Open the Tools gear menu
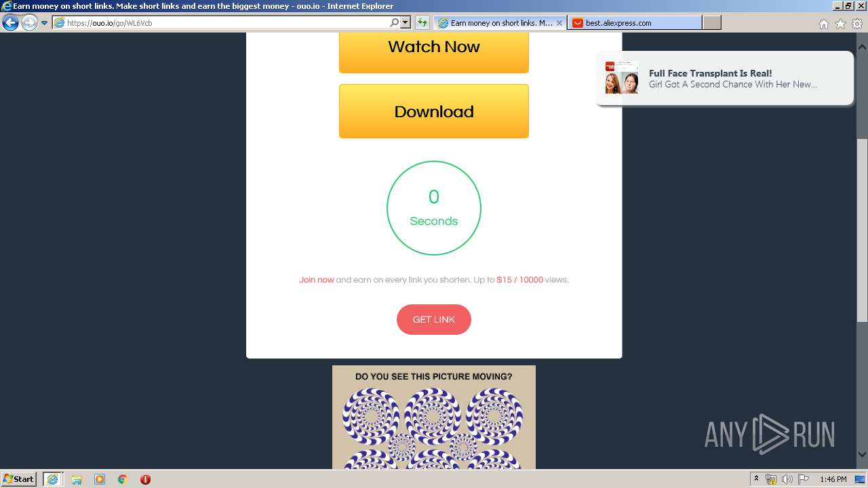 pyautogui.click(x=857, y=24)
